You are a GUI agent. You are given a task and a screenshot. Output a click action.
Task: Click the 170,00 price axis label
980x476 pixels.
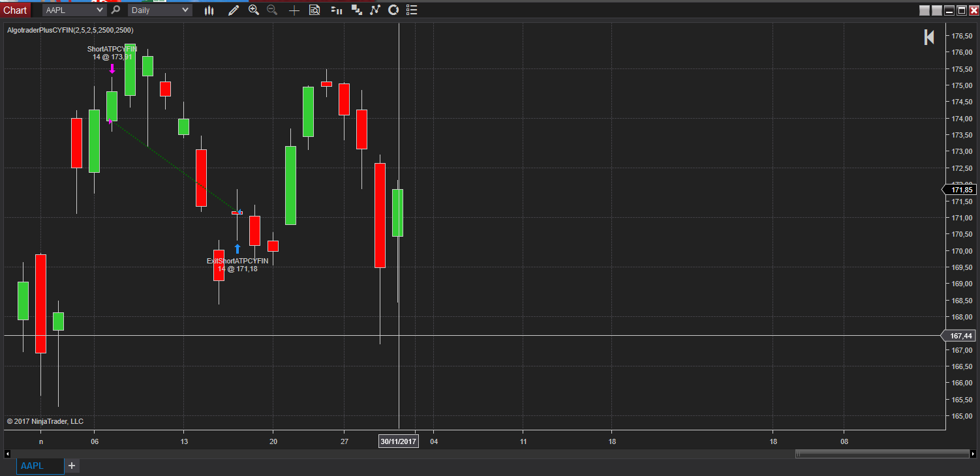963,251
